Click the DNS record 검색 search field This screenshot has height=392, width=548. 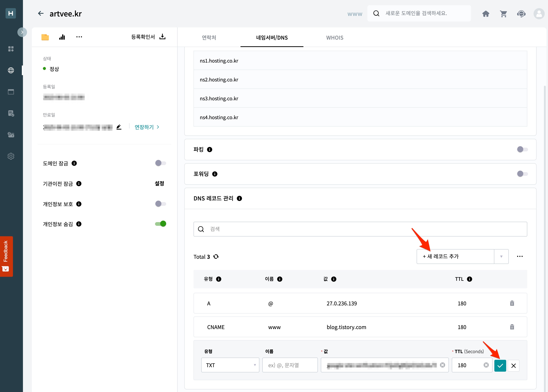click(x=360, y=229)
